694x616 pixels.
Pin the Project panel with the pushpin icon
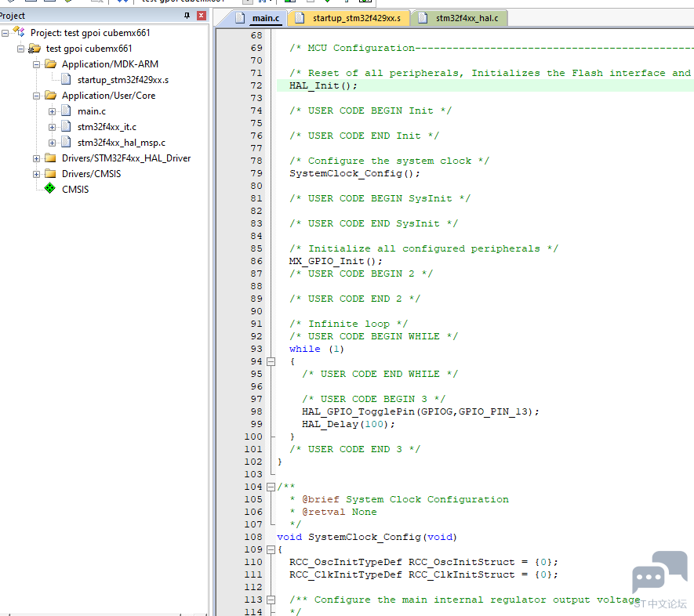click(x=187, y=16)
